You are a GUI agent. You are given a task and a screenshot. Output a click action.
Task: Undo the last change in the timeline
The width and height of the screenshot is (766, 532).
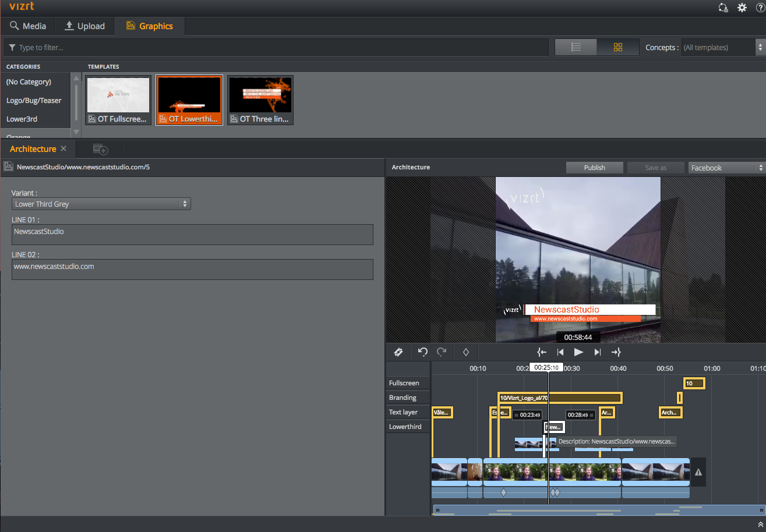[423, 352]
